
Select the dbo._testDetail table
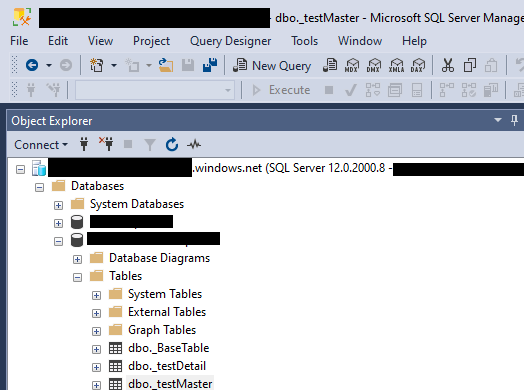tap(167, 366)
